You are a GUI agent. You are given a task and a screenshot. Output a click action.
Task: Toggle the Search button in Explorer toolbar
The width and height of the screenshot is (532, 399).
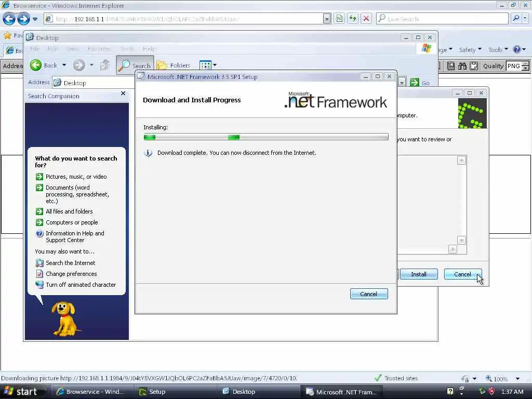(x=135, y=65)
